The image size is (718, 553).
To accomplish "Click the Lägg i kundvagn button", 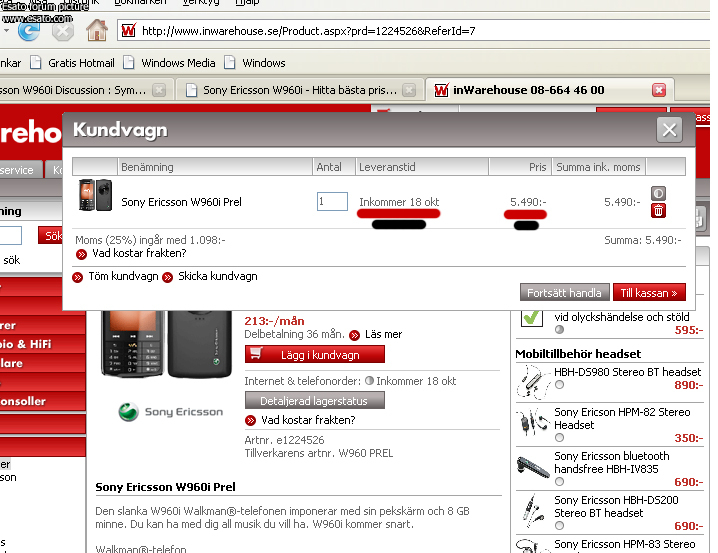I will point(315,354).
